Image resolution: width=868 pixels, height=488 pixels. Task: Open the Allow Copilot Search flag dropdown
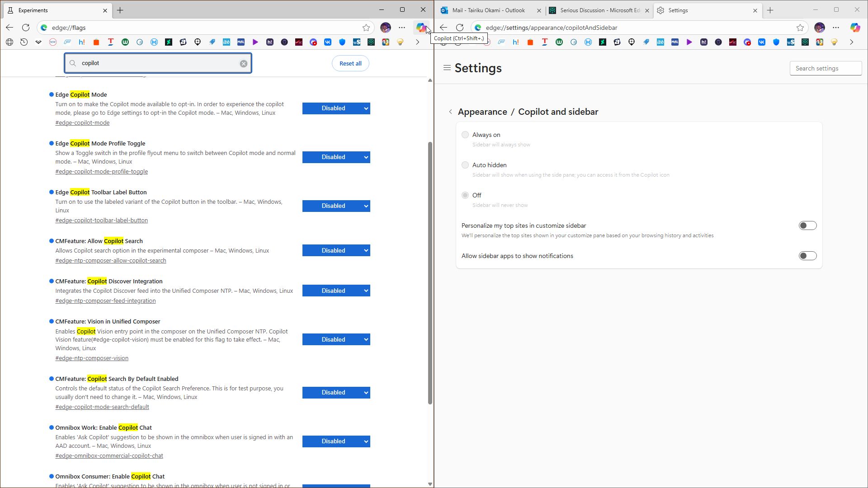(336, 250)
